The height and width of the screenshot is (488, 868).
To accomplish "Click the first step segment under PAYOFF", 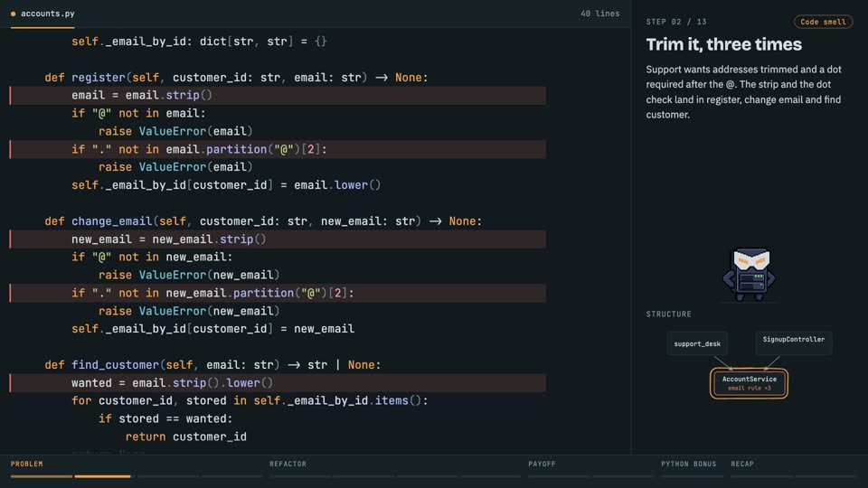I will coord(558,476).
